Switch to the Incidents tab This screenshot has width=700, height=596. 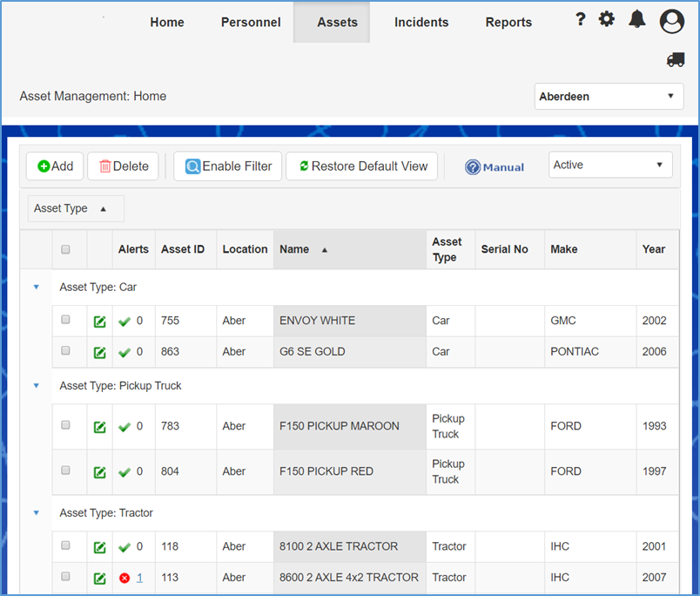[x=421, y=23]
